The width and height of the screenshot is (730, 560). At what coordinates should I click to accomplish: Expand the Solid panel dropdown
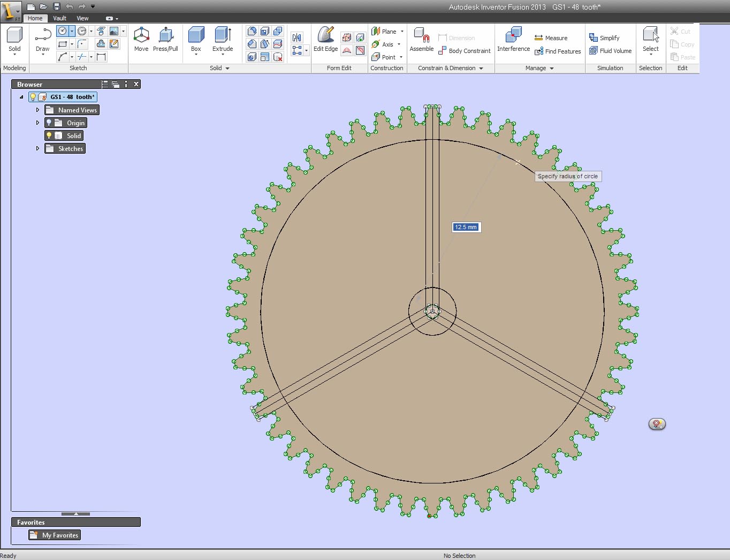[x=227, y=69]
